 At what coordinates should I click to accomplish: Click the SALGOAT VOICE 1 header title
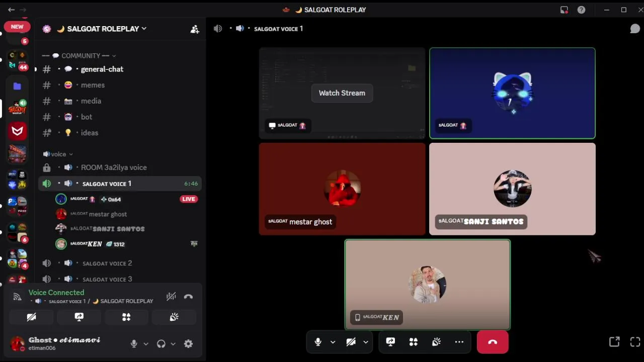(278, 29)
